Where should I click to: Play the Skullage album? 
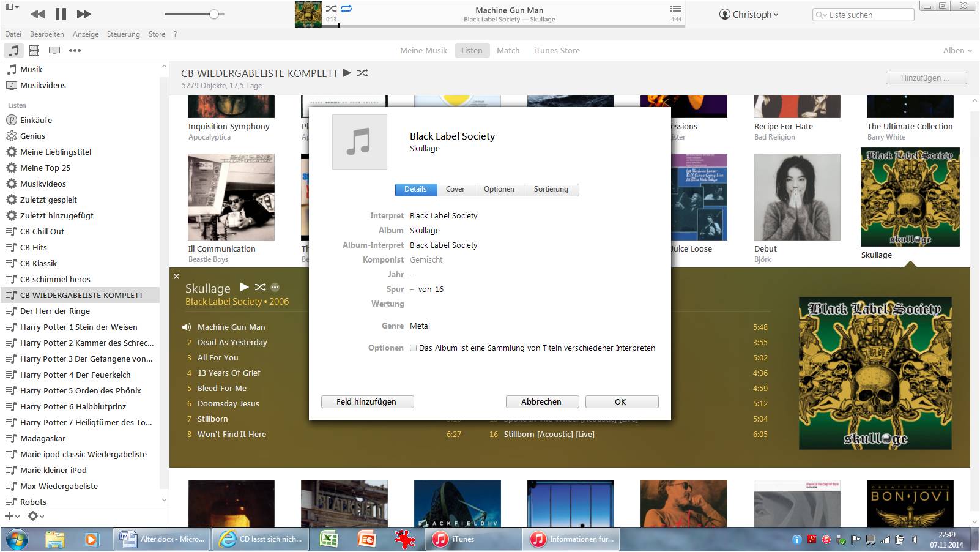244,287
